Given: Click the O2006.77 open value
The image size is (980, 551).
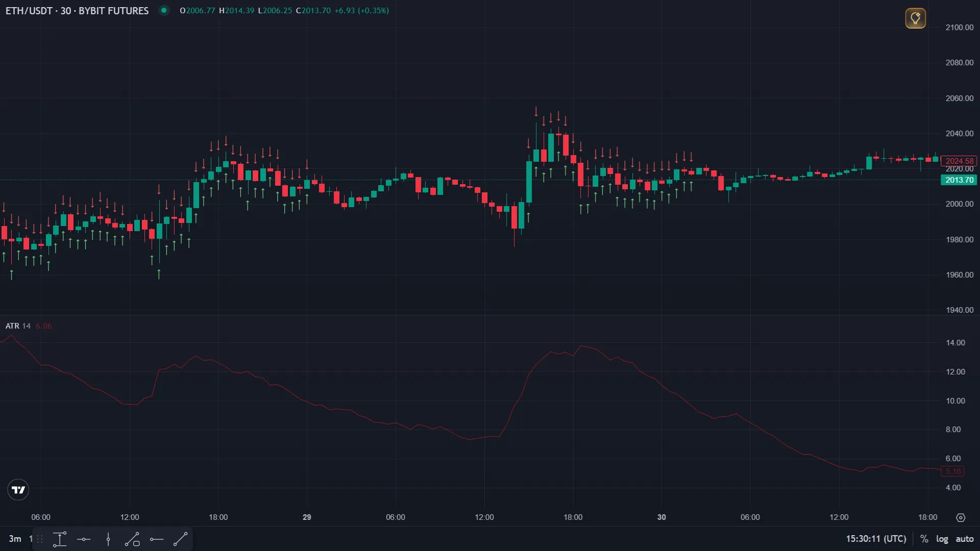Looking at the screenshot, I should point(198,11).
